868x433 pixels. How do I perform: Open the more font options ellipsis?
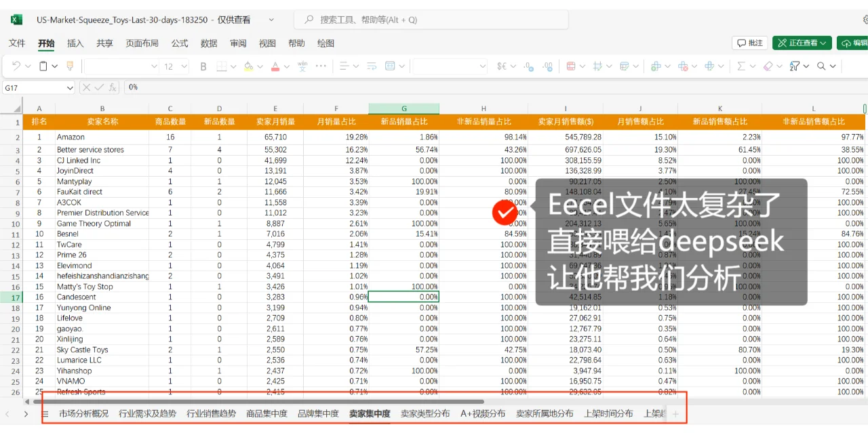(321, 66)
